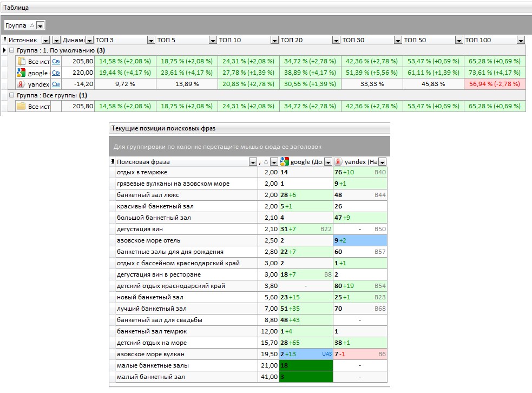Open the ТОП 3 column filter dropdown

pyautogui.click(x=151, y=41)
